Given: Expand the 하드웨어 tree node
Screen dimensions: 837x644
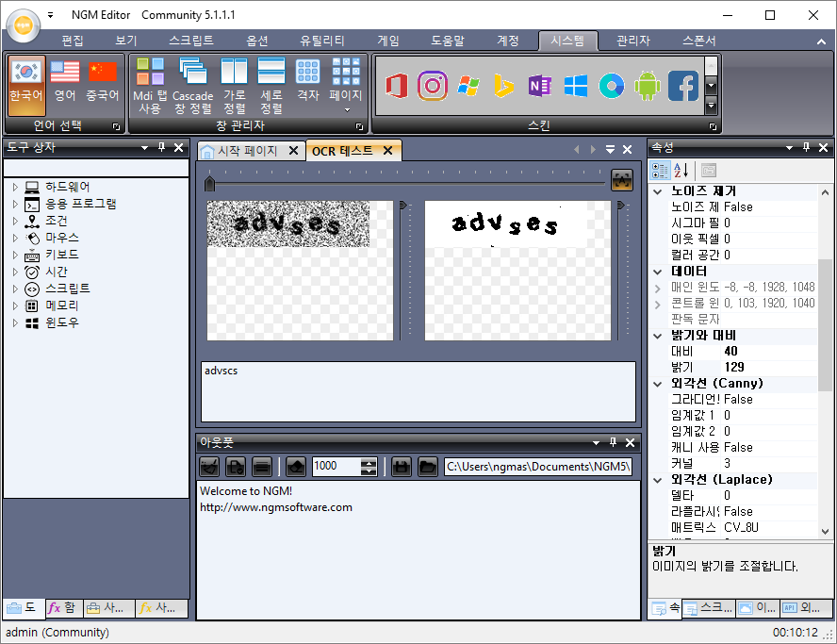Looking at the screenshot, I should 15,187.
